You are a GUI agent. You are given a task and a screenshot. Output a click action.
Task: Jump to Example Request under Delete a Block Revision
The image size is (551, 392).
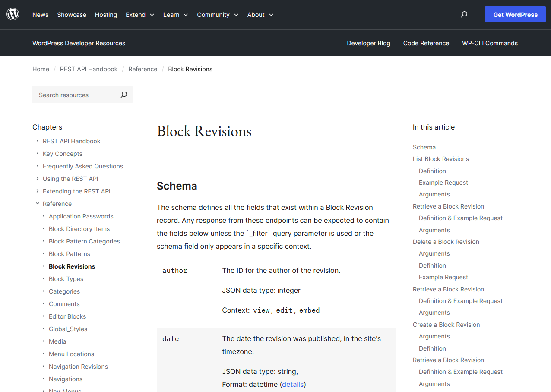tap(443, 277)
